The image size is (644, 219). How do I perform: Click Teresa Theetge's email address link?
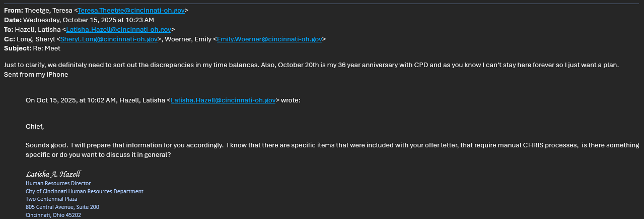[x=131, y=10]
